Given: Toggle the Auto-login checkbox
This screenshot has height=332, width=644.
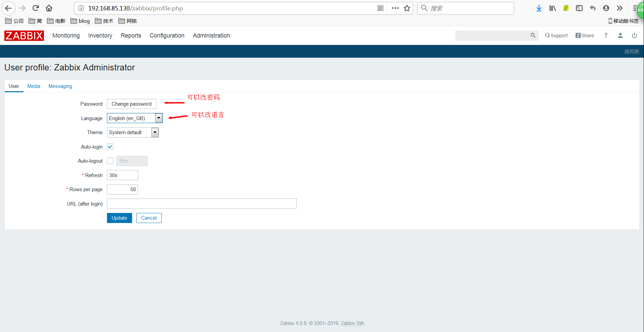Looking at the screenshot, I should pos(110,147).
